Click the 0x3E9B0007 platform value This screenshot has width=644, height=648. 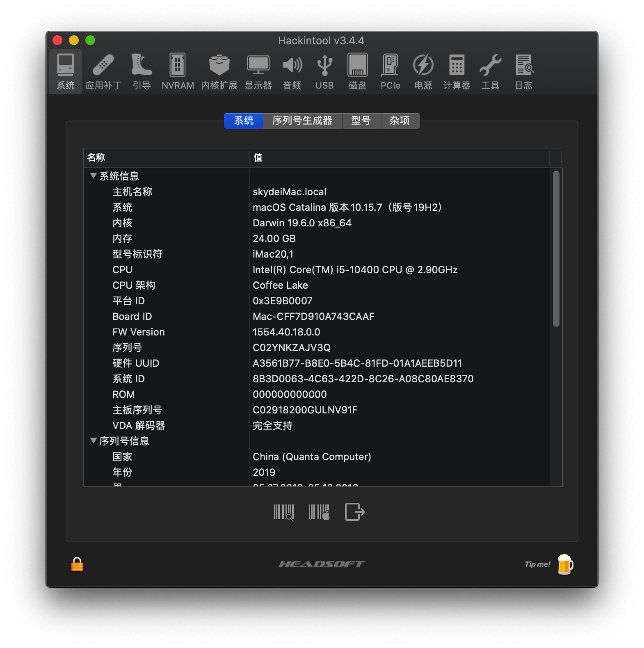(x=283, y=301)
